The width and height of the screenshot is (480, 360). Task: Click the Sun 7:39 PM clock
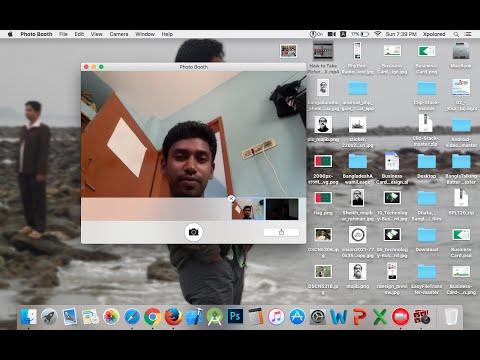pos(401,34)
